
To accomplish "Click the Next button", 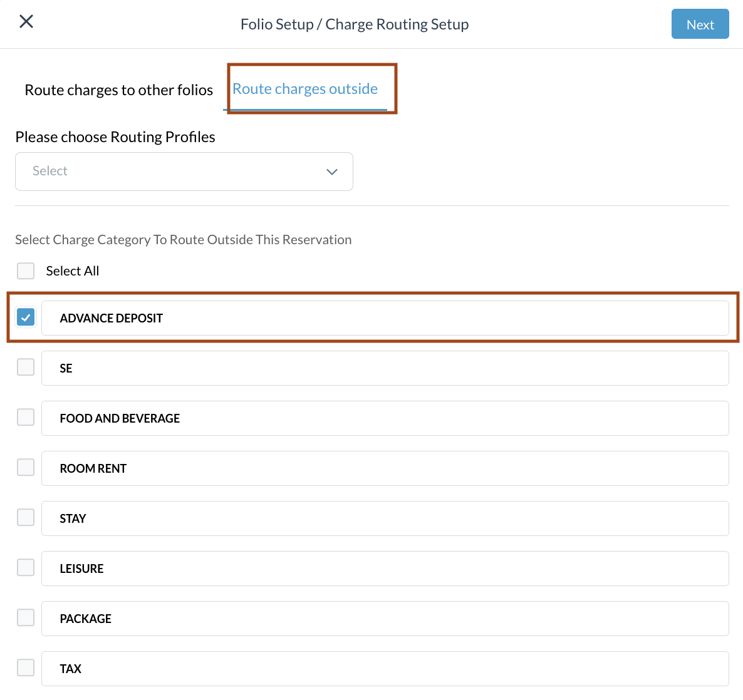I will click(x=700, y=24).
